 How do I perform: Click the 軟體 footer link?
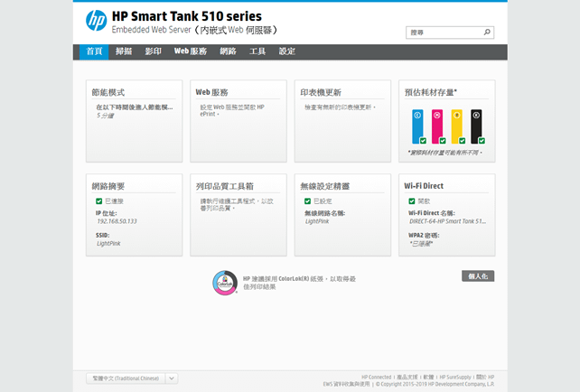(428, 378)
